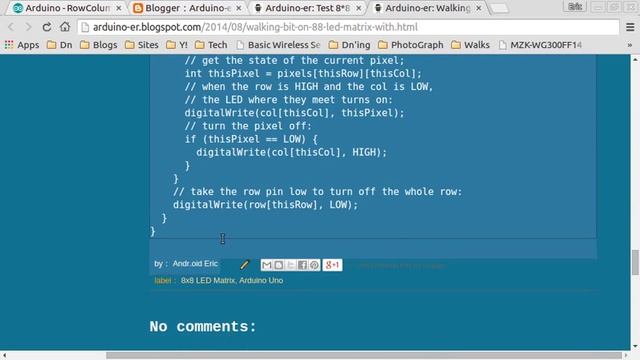The width and height of the screenshot is (640, 360).
Task: Show more bookmarks with the chevron
Action: (630, 45)
